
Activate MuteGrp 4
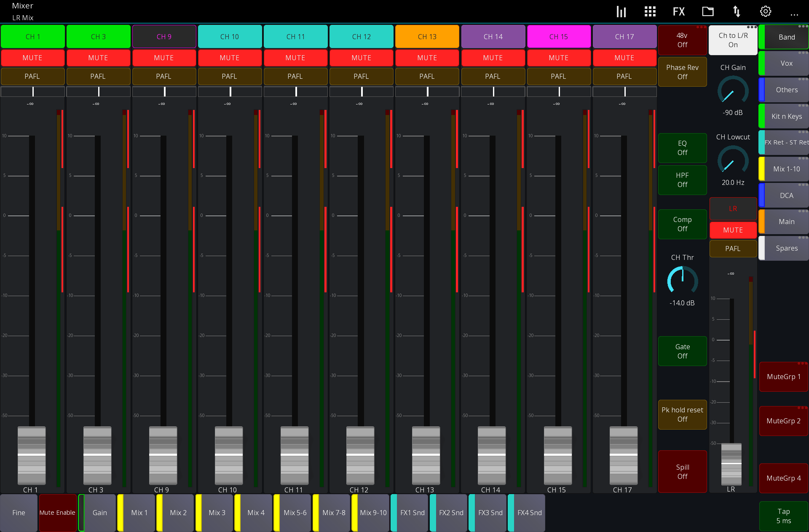tap(784, 478)
